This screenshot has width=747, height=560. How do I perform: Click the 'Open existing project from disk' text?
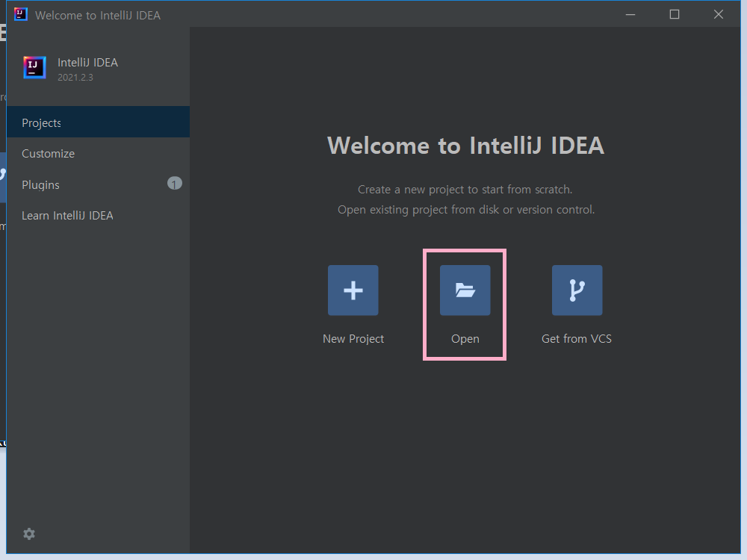click(419, 210)
